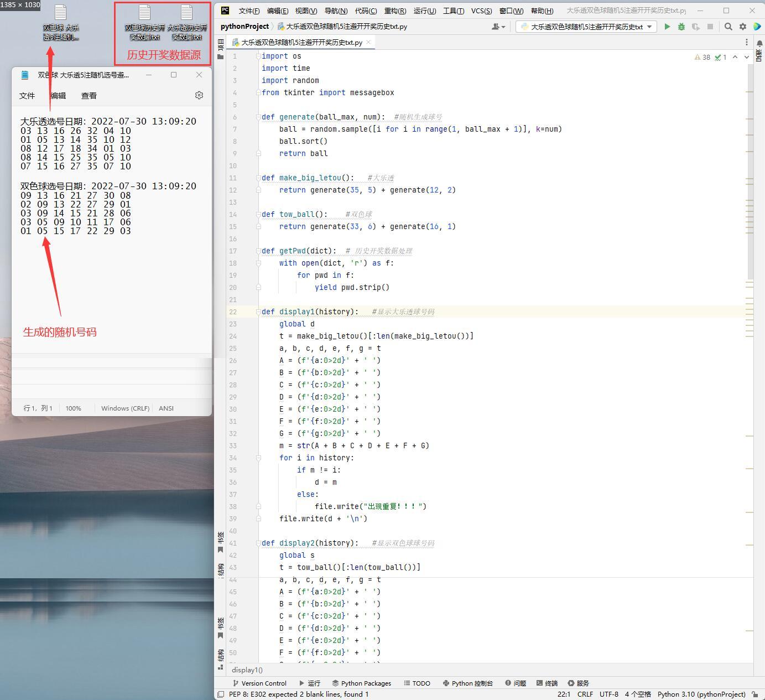Image resolution: width=765 pixels, height=700 pixels.
Task: Click the Python 3.10 interpreter selector
Action: [701, 694]
